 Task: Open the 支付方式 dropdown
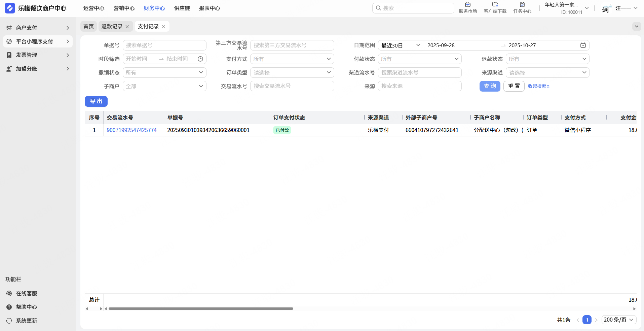coord(292,59)
